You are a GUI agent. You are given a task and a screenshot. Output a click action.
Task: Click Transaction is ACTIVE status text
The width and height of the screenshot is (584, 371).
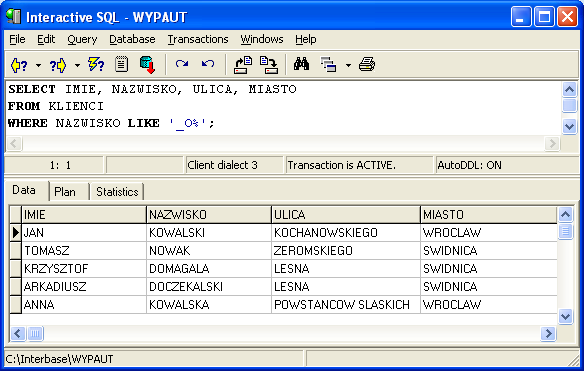point(342,165)
